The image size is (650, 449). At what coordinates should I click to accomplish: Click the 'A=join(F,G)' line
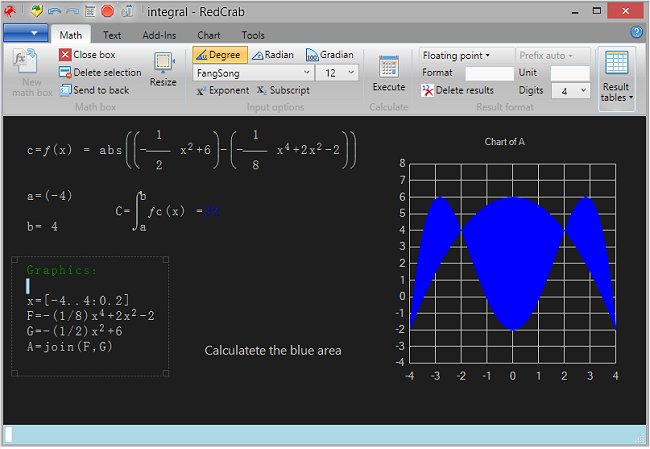tap(70, 346)
